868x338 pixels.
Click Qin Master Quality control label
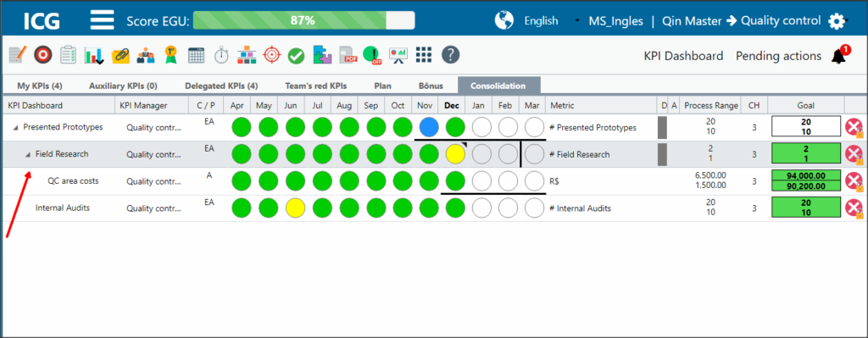click(741, 21)
